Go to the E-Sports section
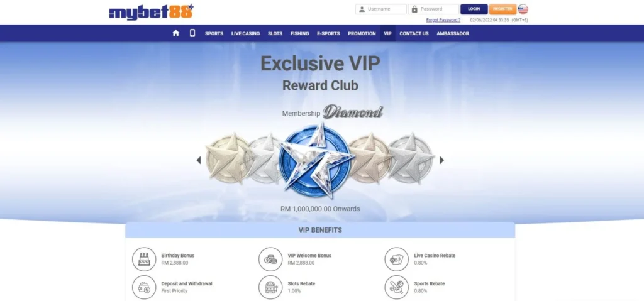 (328, 34)
